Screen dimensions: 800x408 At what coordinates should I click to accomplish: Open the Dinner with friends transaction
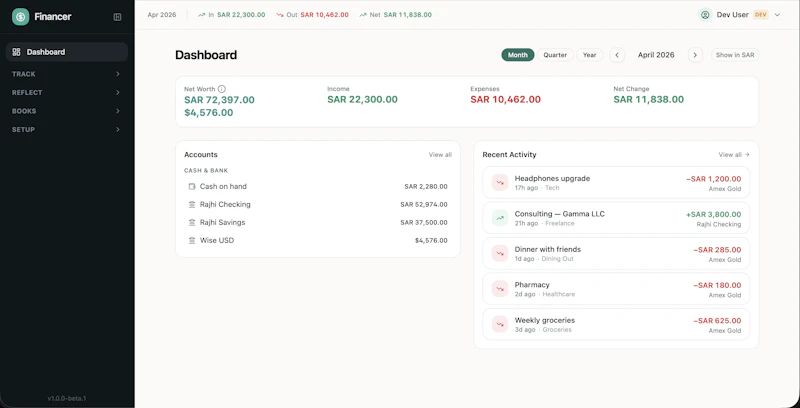pos(616,253)
